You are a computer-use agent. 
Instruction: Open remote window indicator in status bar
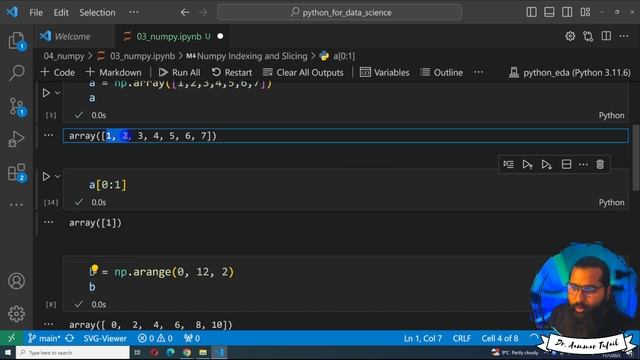[11, 338]
